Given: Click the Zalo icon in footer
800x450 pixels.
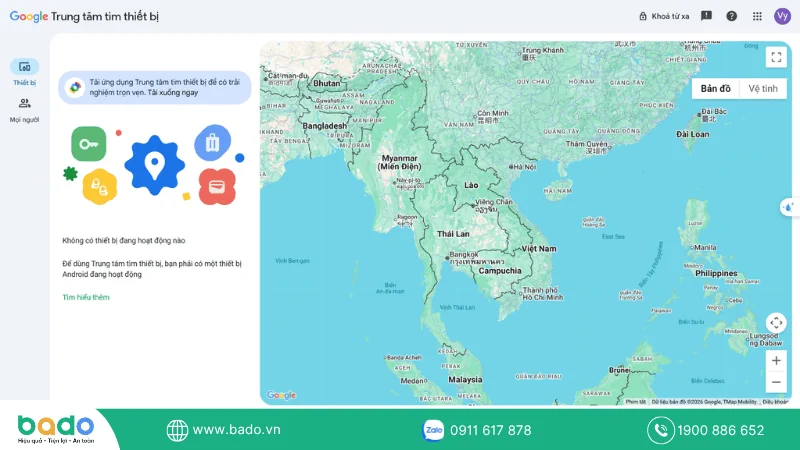Looking at the screenshot, I should pos(433,430).
